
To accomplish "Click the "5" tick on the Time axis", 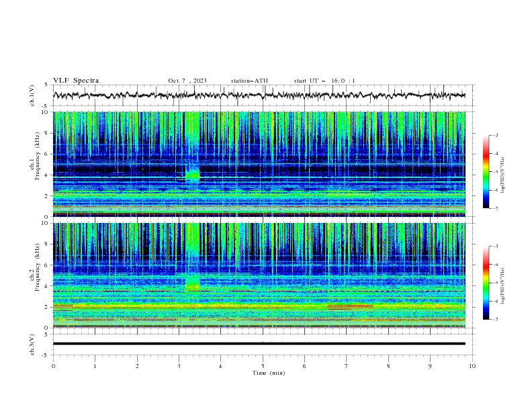I will (263, 366).
